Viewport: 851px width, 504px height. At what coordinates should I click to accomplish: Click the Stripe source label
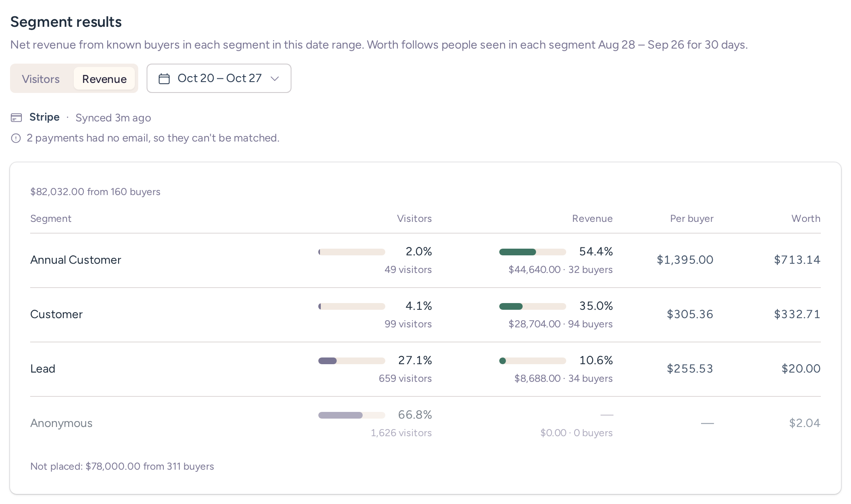point(44,117)
